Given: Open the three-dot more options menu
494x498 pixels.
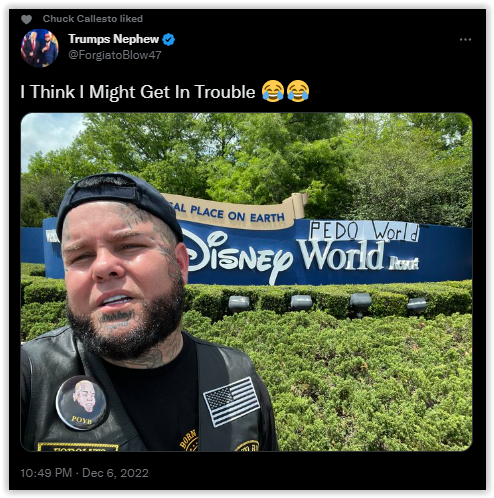Looking at the screenshot, I should (465, 39).
